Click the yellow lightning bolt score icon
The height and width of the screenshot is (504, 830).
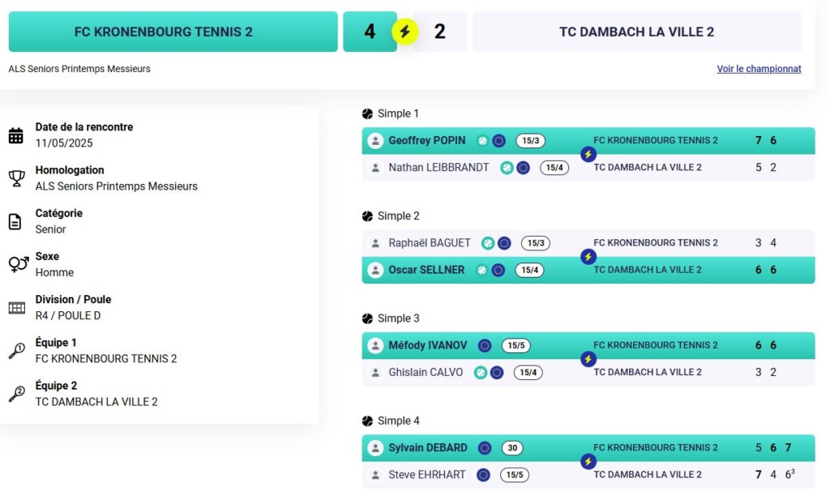pyautogui.click(x=405, y=32)
